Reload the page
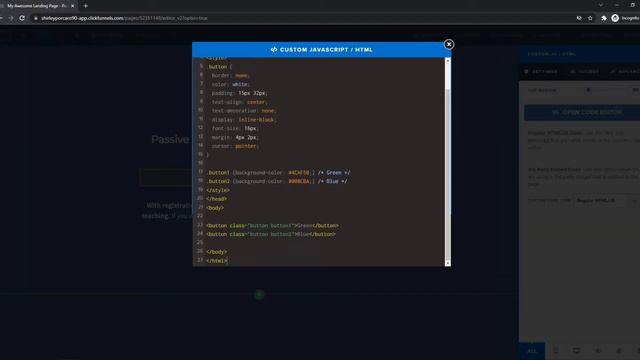640x360 pixels. point(22,18)
